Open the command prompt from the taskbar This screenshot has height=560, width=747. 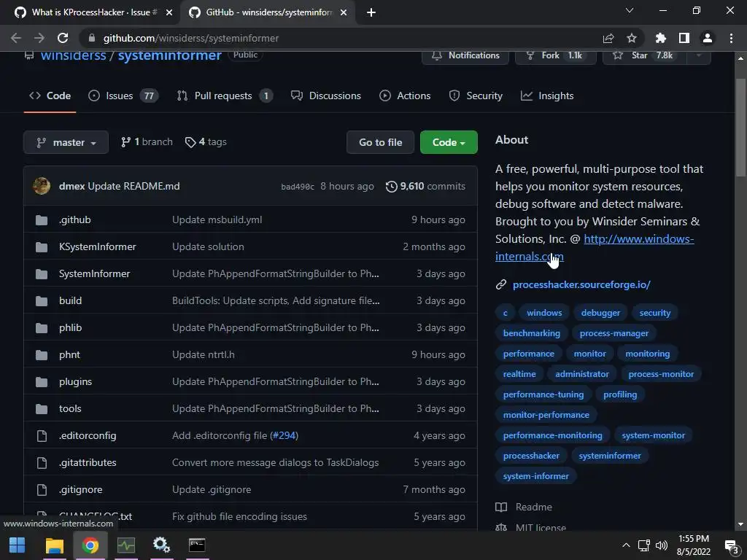(x=197, y=545)
